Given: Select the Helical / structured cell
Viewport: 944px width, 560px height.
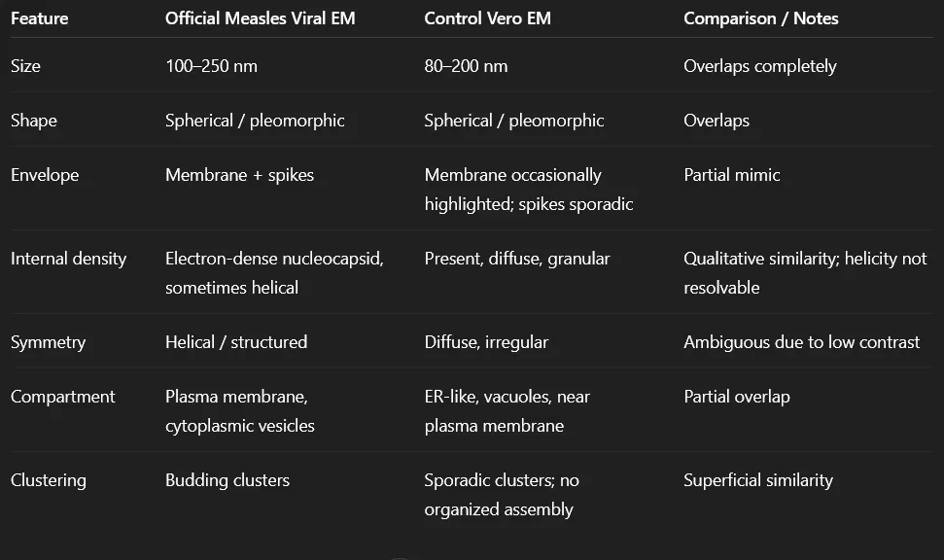Looking at the screenshot, I should (236, 342).
